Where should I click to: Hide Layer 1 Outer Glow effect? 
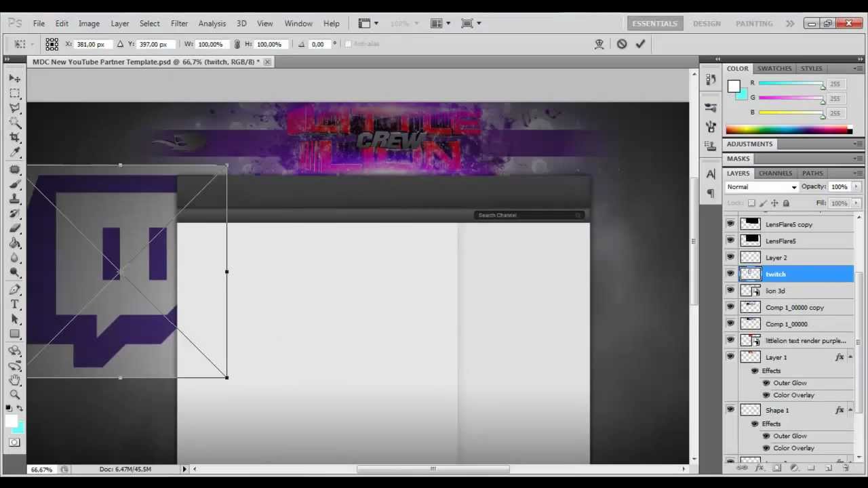(766, 383)
